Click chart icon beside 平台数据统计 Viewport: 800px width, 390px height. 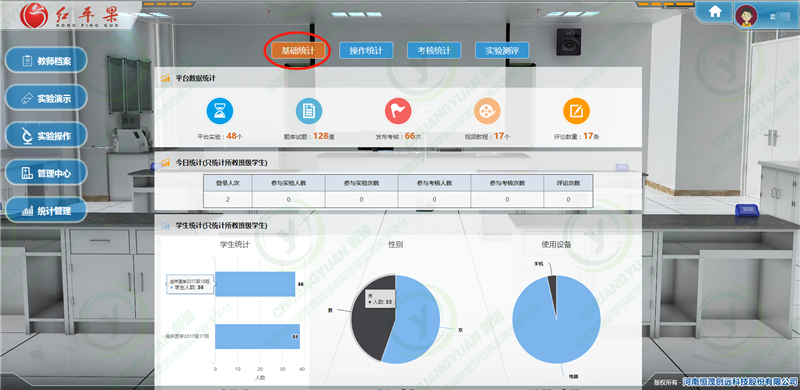point(165,78)
